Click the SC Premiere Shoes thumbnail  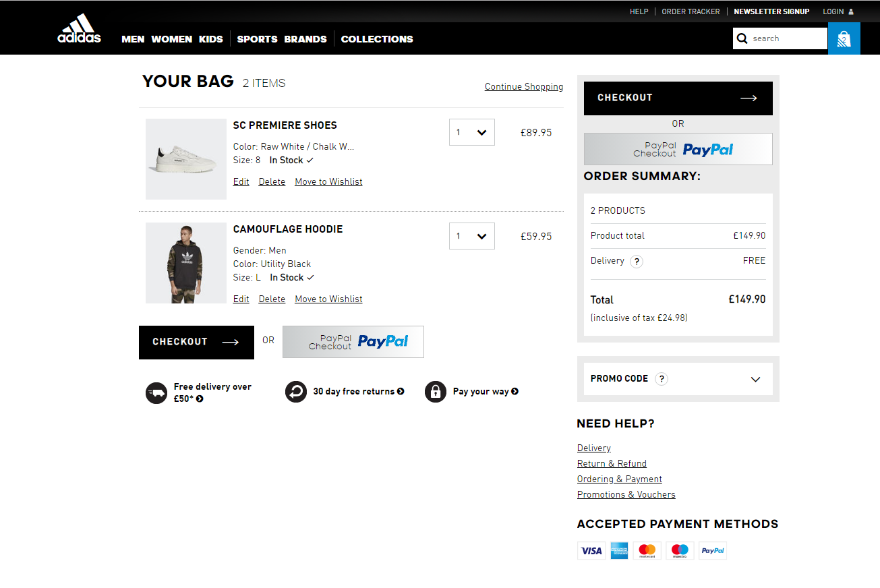(186, 159)
